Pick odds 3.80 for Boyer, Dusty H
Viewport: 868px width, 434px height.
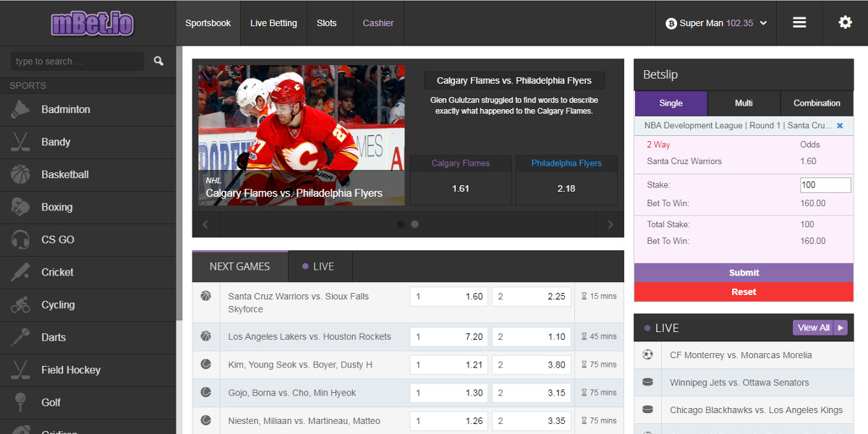coord(532,365)
